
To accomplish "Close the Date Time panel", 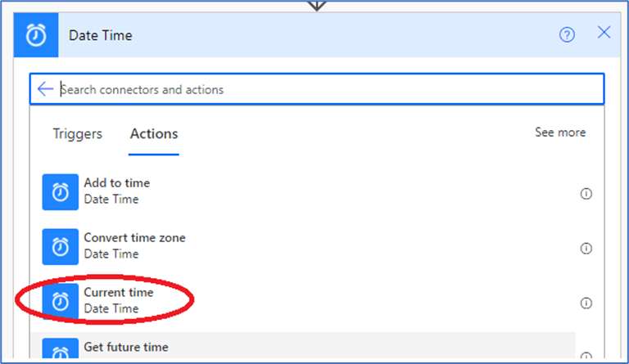I will click(604, 33).
